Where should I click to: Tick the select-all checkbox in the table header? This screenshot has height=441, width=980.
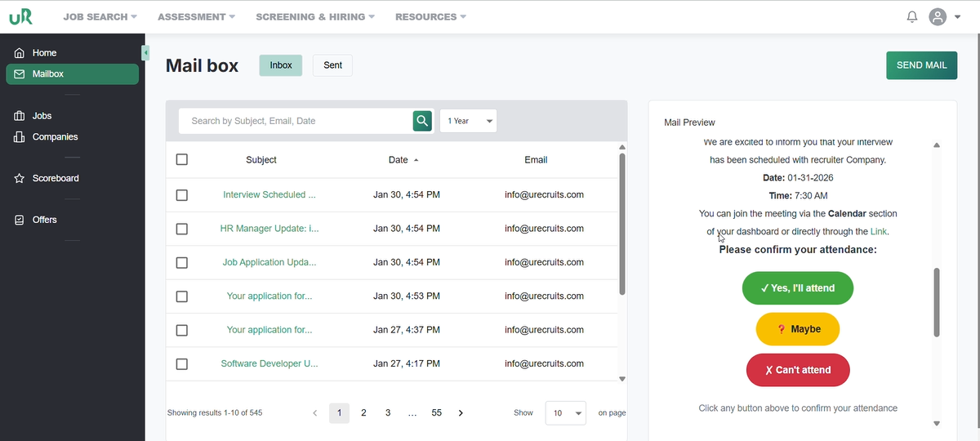(182, 160)
